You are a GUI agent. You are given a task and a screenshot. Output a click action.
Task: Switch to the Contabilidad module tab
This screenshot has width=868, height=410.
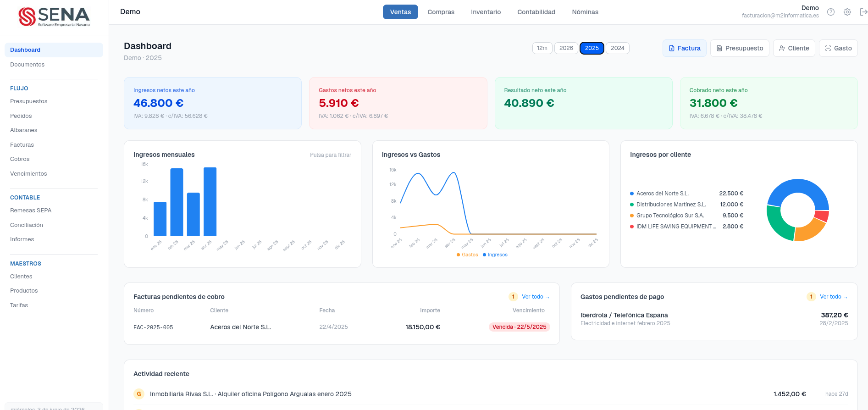pyautogui.click(x=536, y=12)
